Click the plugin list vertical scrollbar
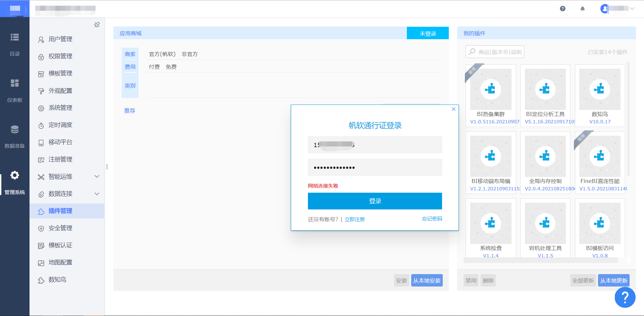644x316 pixels. coord(628,119)
